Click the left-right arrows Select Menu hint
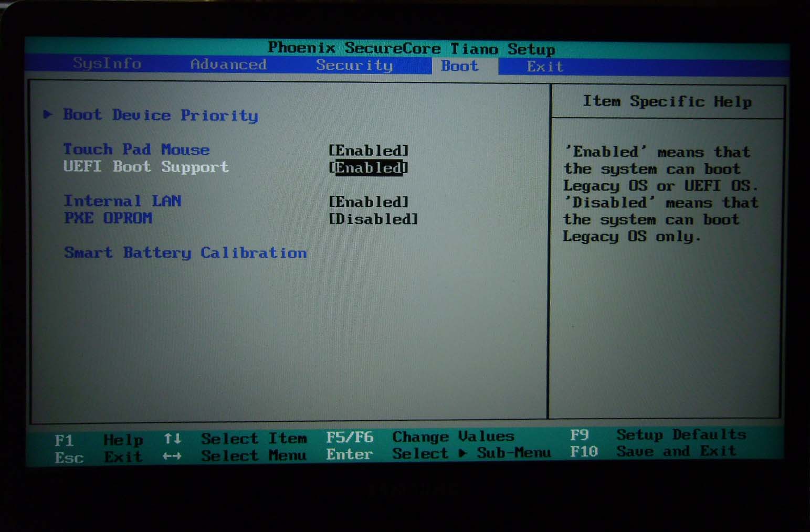Screen dimensions: 810x532 235,455
